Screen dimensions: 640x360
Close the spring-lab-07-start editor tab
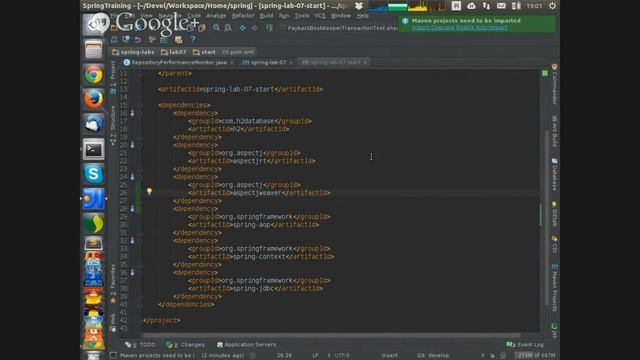[365, 62]
